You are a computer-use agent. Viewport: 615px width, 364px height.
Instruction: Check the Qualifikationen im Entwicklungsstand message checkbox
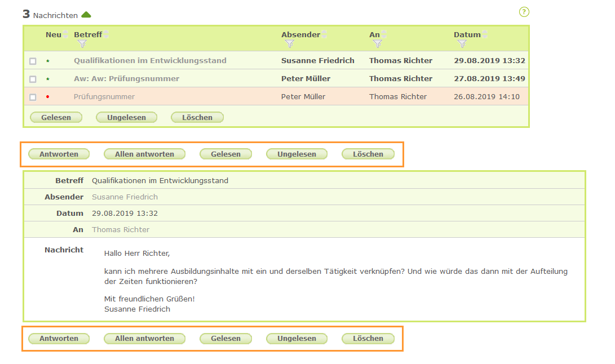tap(33, 60)
